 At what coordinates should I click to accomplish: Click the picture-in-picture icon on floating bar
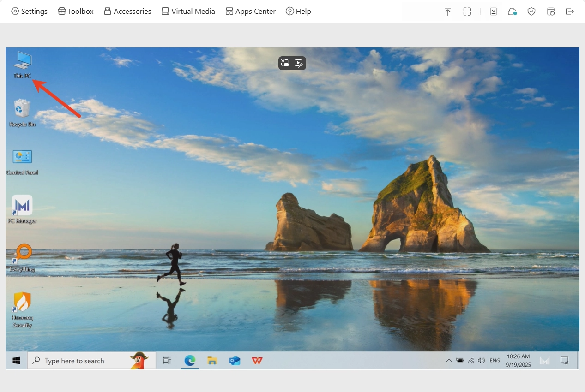(x=285, y=63)
